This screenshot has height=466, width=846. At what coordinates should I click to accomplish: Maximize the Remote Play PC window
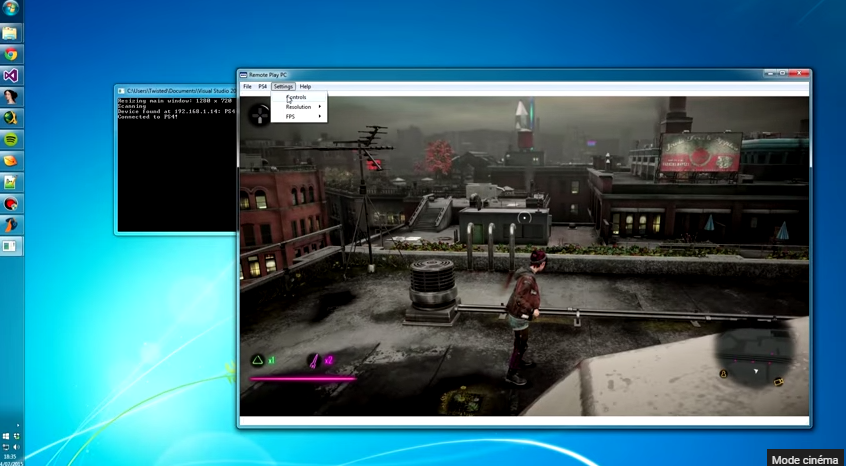(782, 73)
